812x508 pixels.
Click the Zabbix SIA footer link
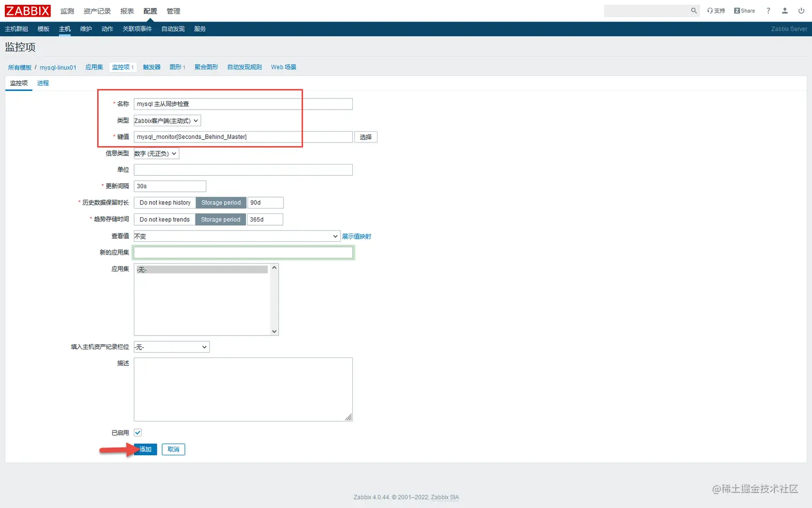[x=445, y=497]
